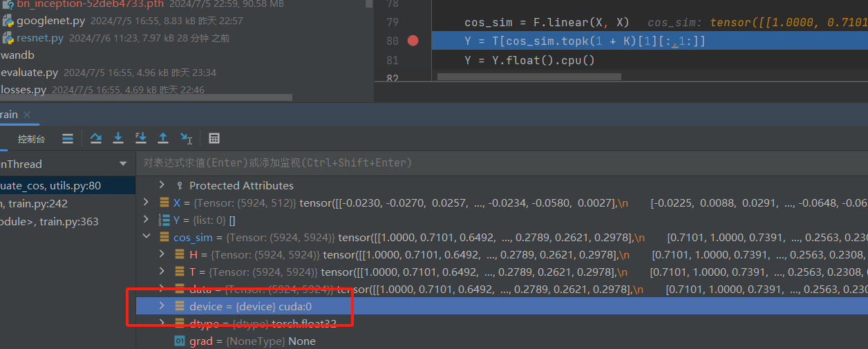Open the wandb folder
Viewport: 868px width, 349px height.
(17, 55)
